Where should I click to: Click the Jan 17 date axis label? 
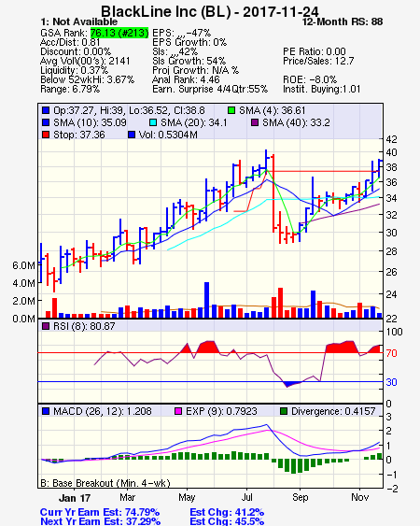click(75, 498)
